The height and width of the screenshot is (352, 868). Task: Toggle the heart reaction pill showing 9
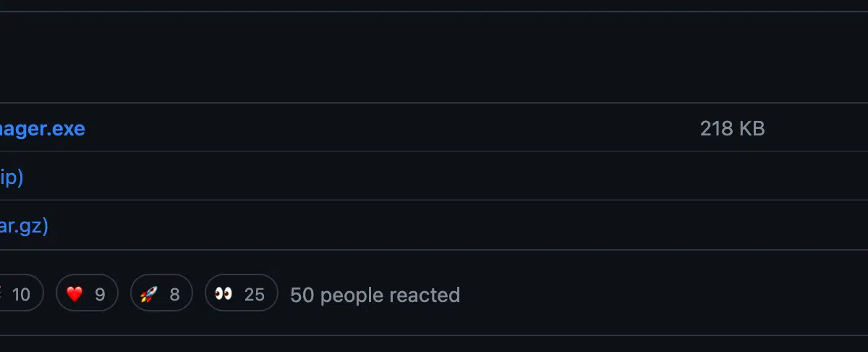[87, 293]
